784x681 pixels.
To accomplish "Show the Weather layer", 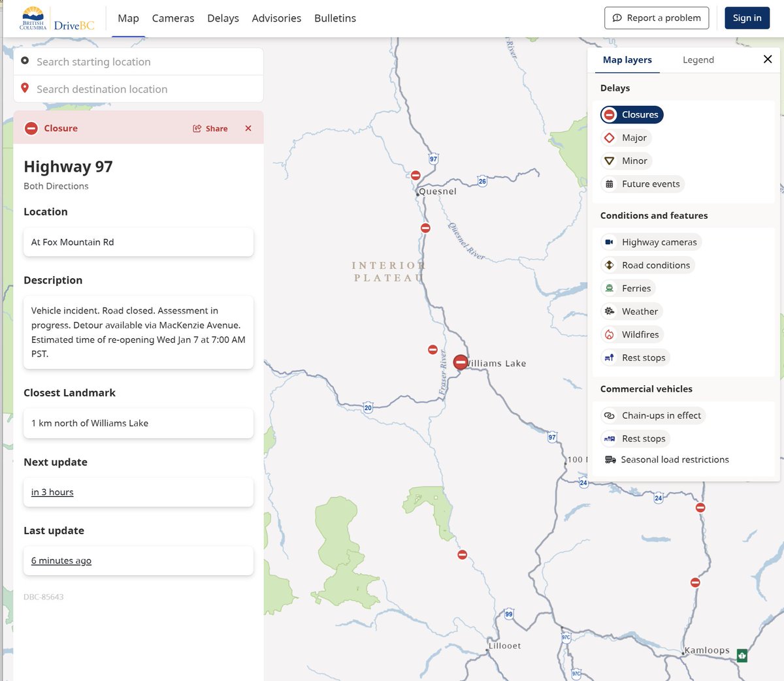I will point(631,311).
